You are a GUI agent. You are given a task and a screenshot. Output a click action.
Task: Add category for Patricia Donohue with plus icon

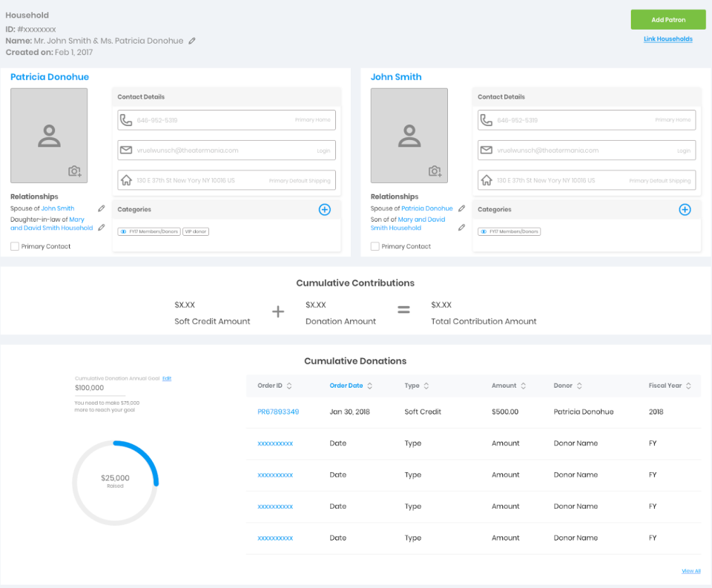point(324,209)
